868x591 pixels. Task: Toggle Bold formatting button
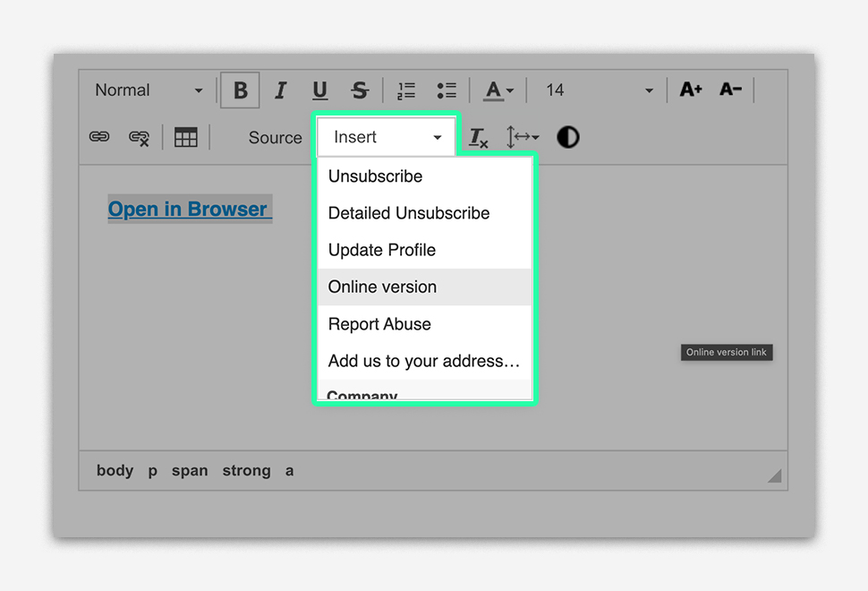(240, 90)
